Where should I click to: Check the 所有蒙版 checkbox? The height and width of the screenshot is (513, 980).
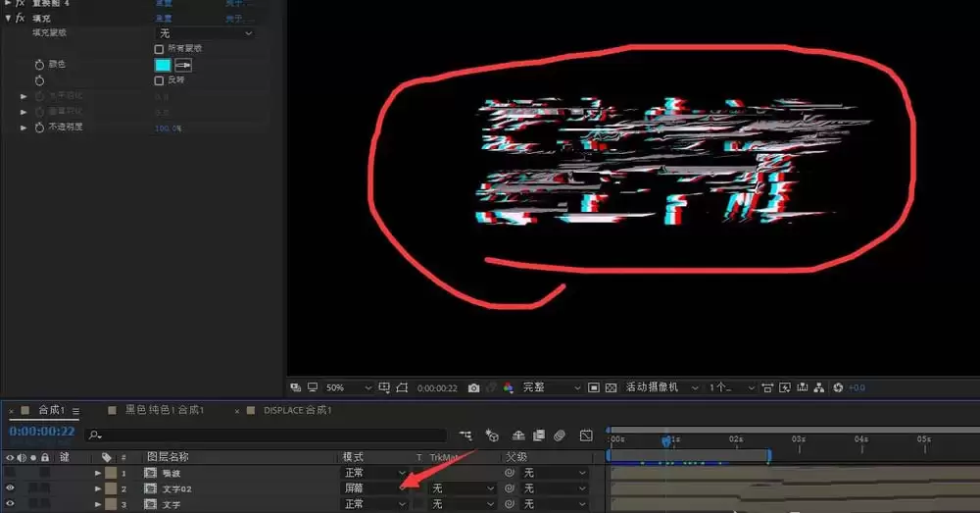[159, 49]
